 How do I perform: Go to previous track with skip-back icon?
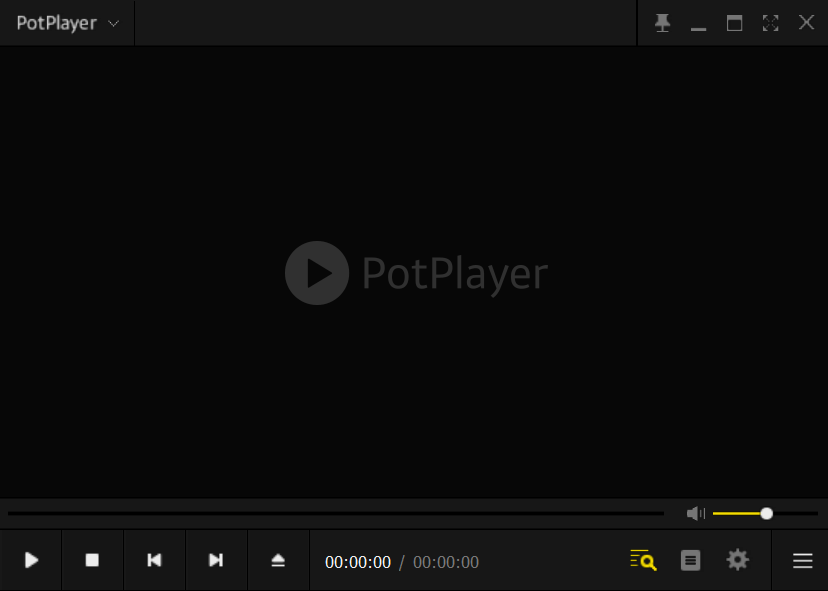[x=154, y=560]
